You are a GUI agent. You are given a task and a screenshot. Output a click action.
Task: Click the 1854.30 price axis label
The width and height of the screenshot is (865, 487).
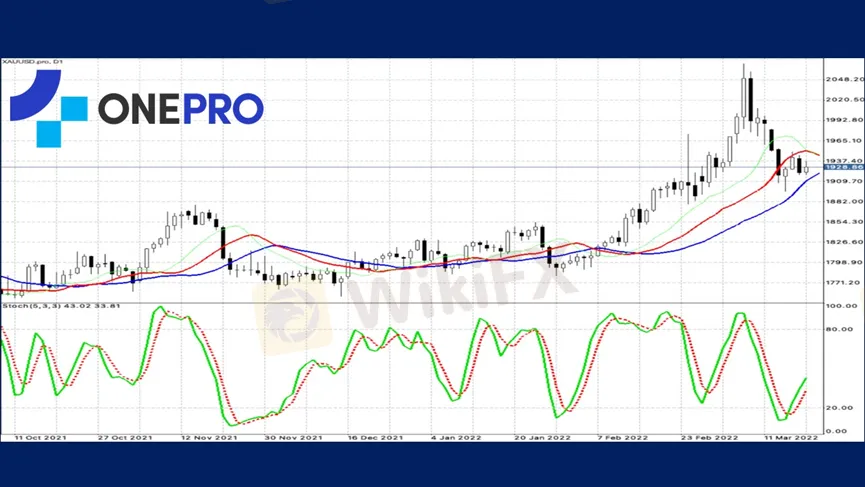tap(845, 222)
